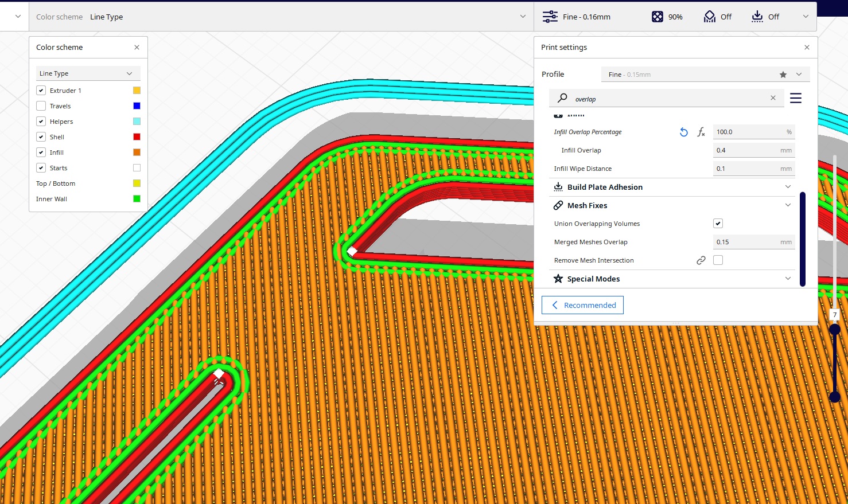The width and height of the screenshot is (848, 504).
Task: Click the fx icon for Infill Overlap Percentage
Action: (701, 132)
